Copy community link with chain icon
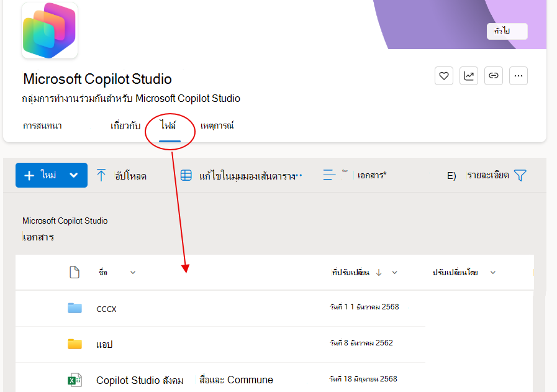 (494, 76)
